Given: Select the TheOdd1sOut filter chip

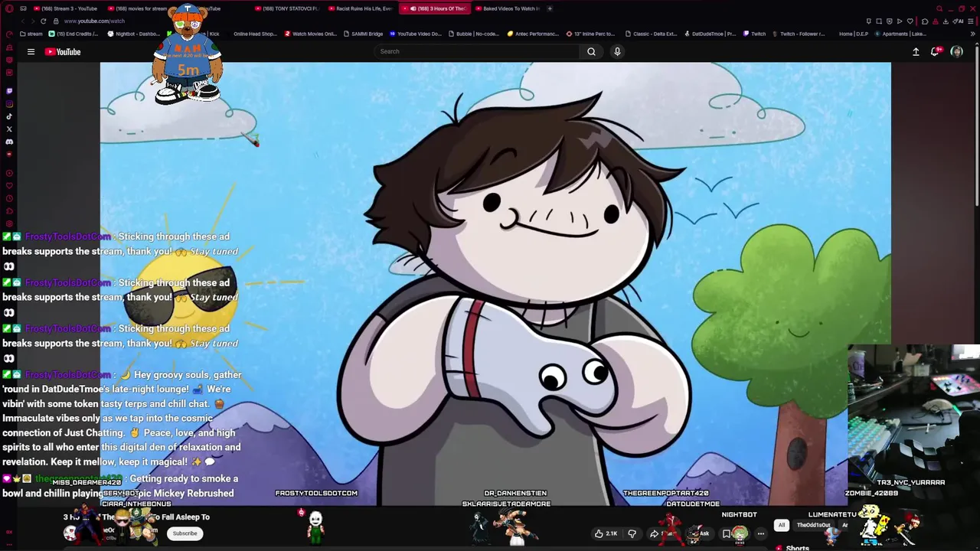Looking at the screenshot, I should coord(813,525).
